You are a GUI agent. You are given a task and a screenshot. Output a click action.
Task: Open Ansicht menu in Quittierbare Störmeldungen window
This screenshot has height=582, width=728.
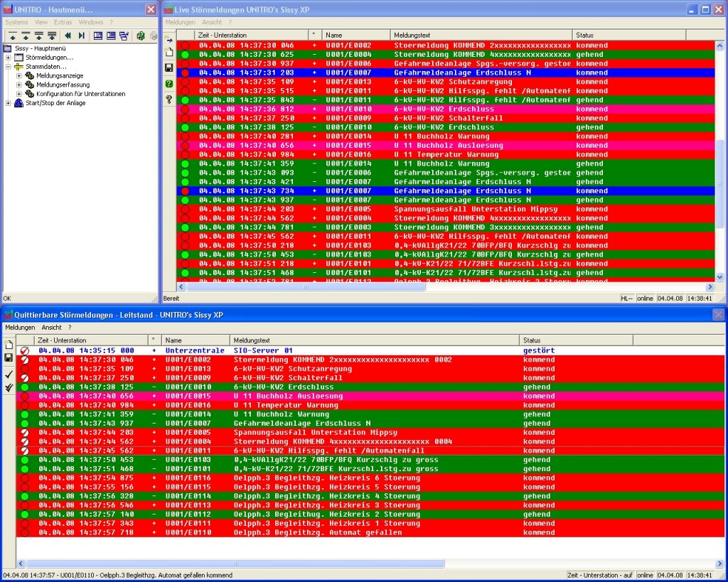pos(51,327)
